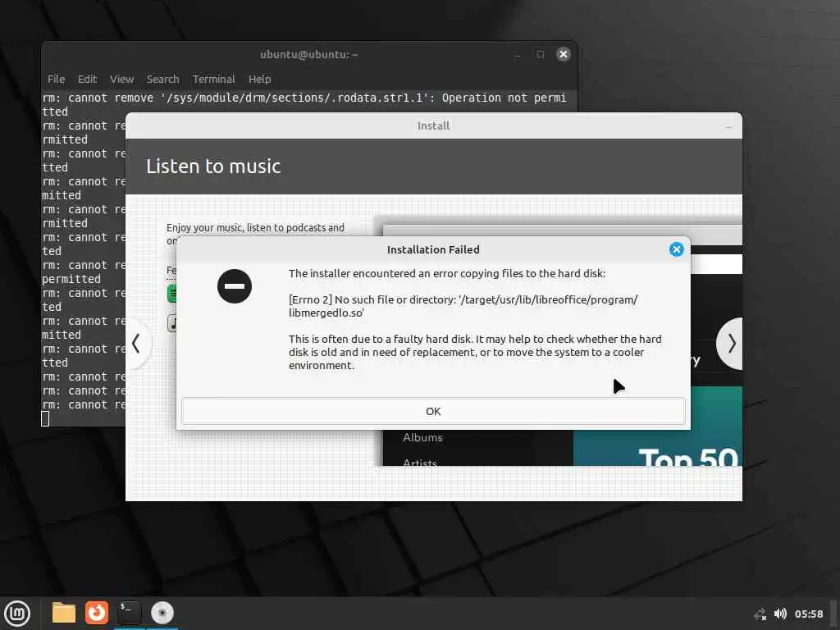This screenshot has height=630, width=840.
Task: Open the Linux Mint start menu
Action: tap(17, 613)
